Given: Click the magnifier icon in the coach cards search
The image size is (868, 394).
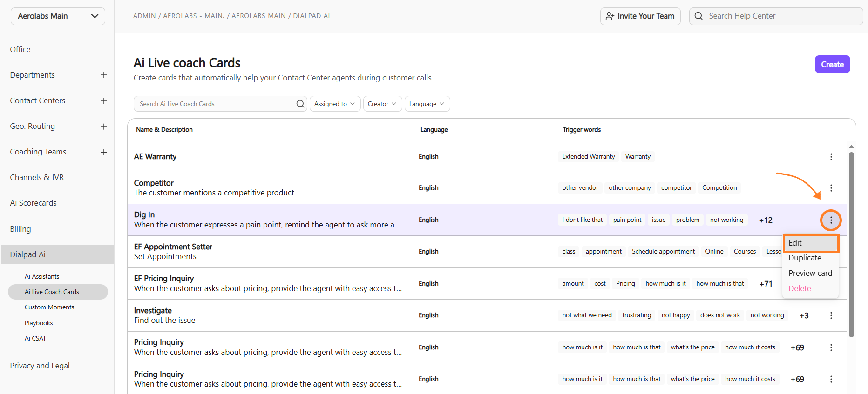Looking at the screenshot, I should pyautogui.click(x=300, y=104).
